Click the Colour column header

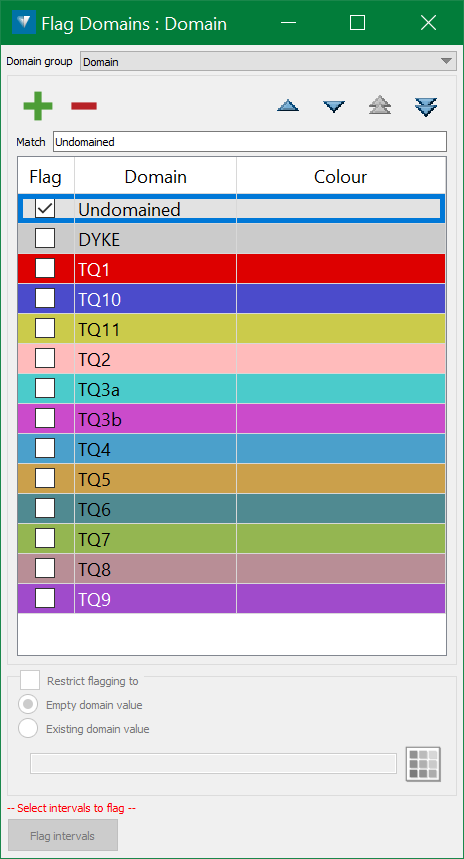click(x=341, y=176)
